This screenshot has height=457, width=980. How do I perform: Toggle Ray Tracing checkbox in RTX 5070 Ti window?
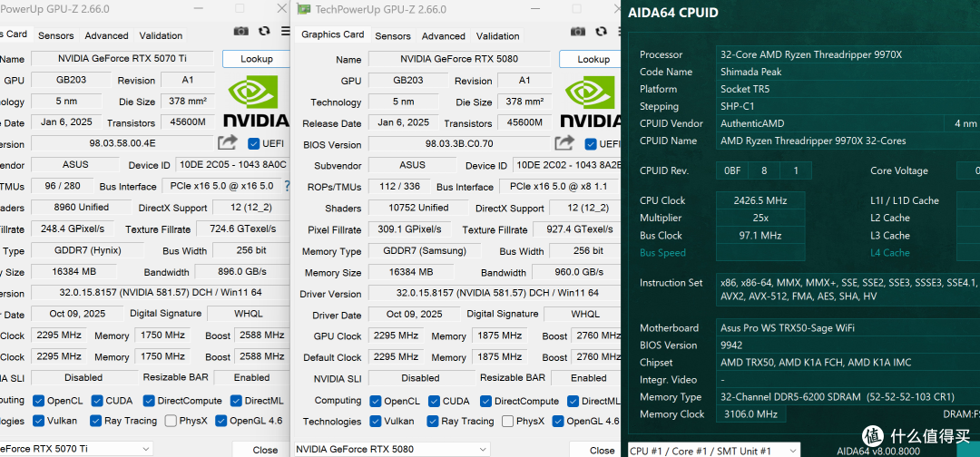95,420
